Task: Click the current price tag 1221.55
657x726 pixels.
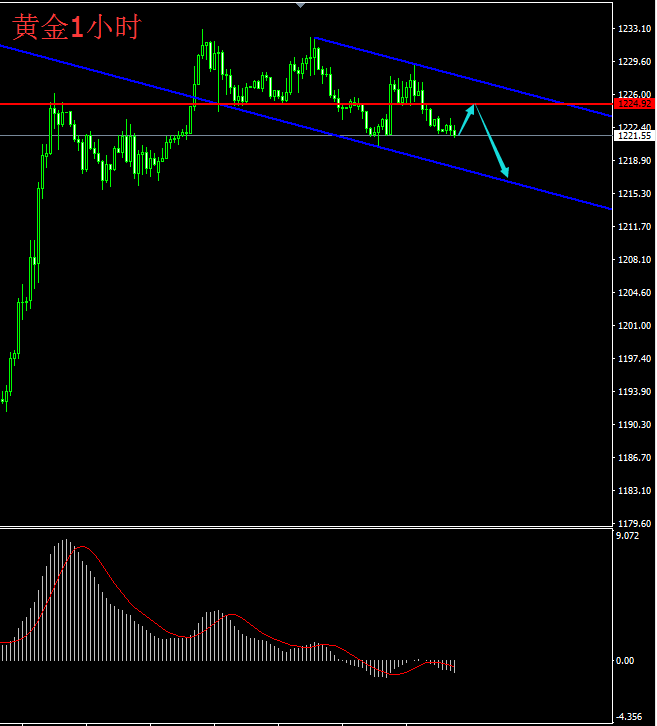Action: click(634, 136)
